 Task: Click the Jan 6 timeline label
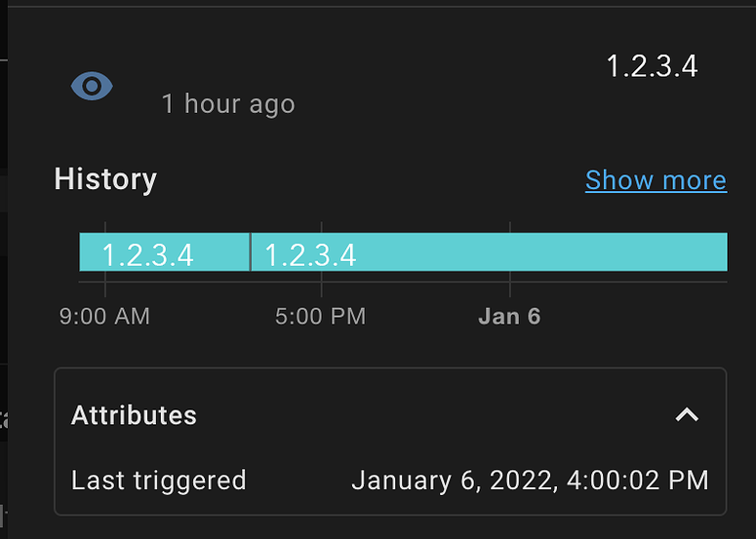click(x=509, y=317)
